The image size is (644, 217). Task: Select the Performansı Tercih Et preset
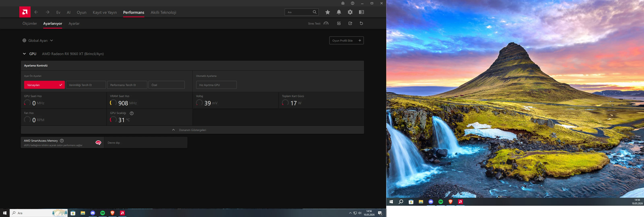127,85
